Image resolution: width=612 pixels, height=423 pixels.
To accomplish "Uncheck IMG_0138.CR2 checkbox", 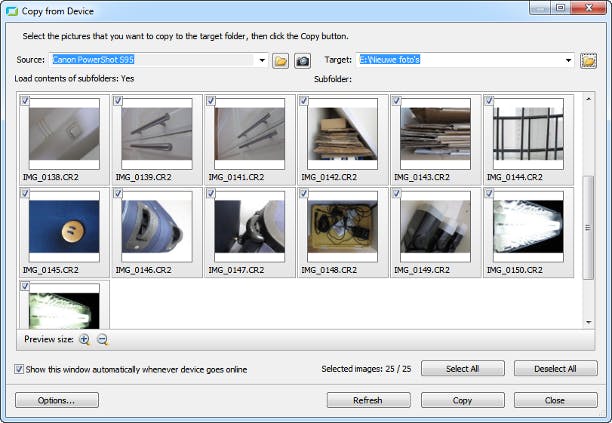I will coord(25,101).
